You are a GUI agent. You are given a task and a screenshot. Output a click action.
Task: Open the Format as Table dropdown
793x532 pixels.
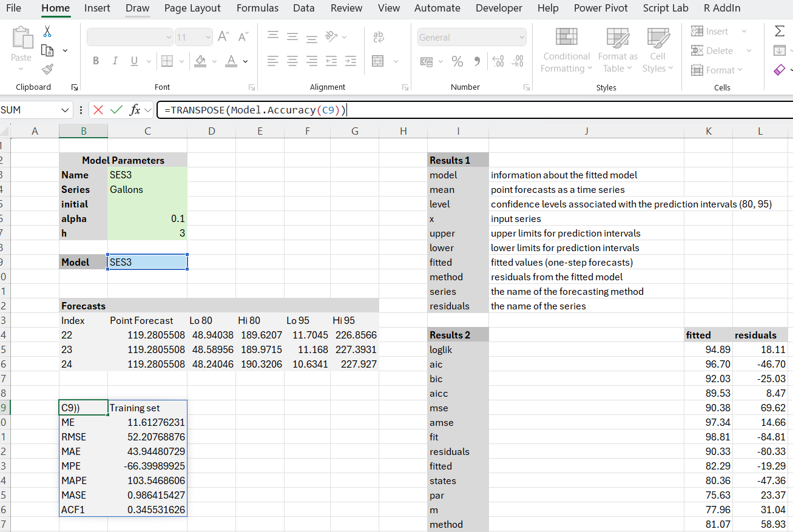[618, 51]
